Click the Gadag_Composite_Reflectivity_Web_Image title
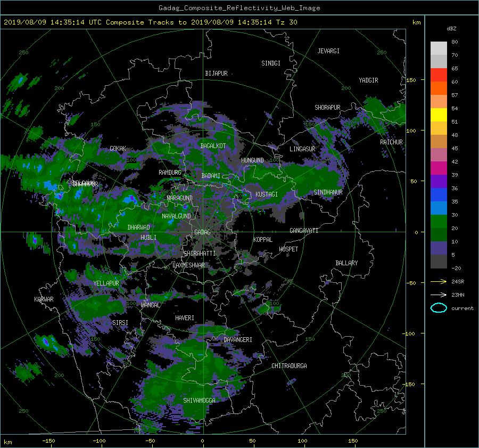 239,8
